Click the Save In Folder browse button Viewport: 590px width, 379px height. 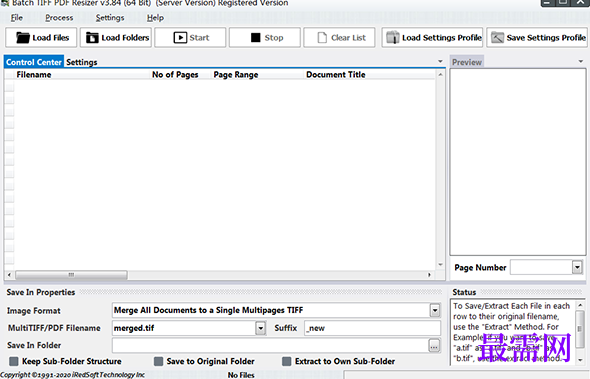click(434, 346)
